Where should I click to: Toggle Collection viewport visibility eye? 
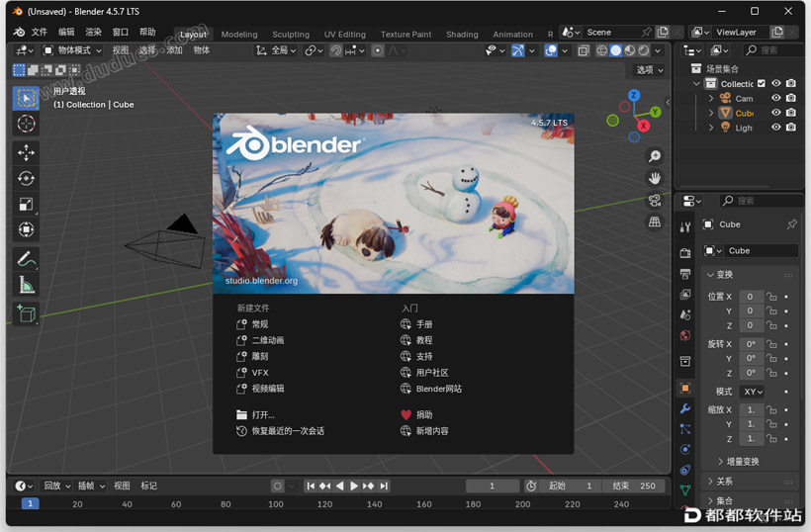click(775, 83)
